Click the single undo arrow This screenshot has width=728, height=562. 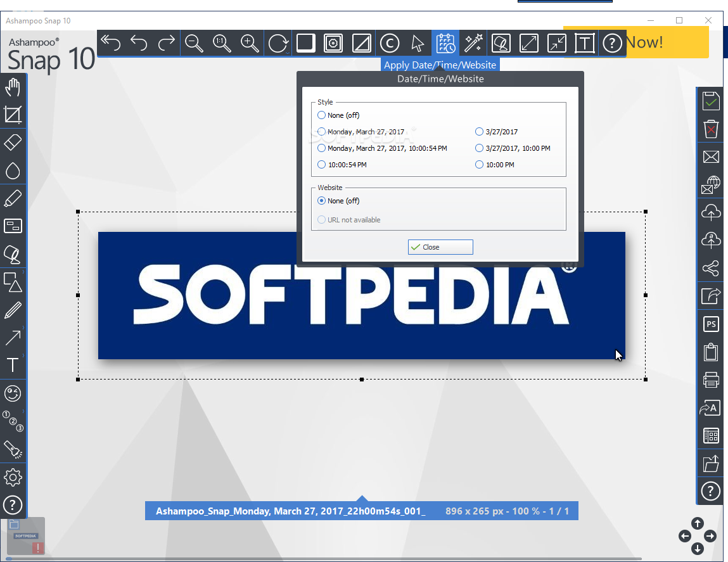point(138,43)
